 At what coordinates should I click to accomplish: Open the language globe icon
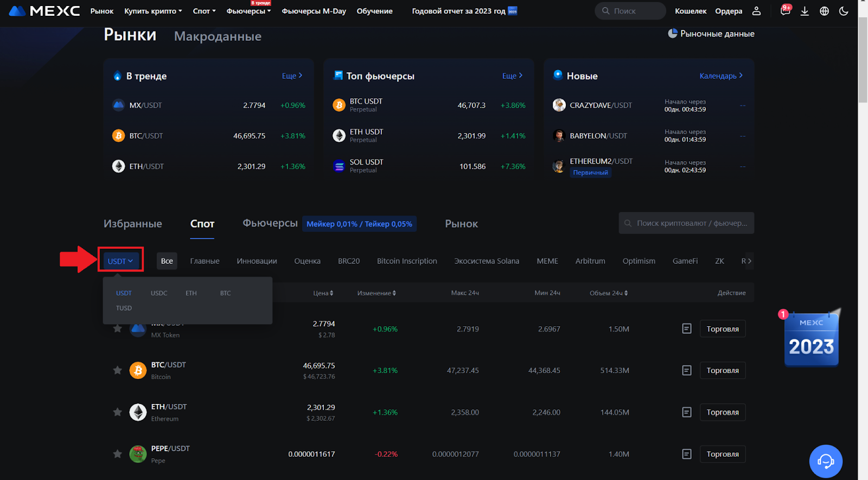(x=824, y=11)
